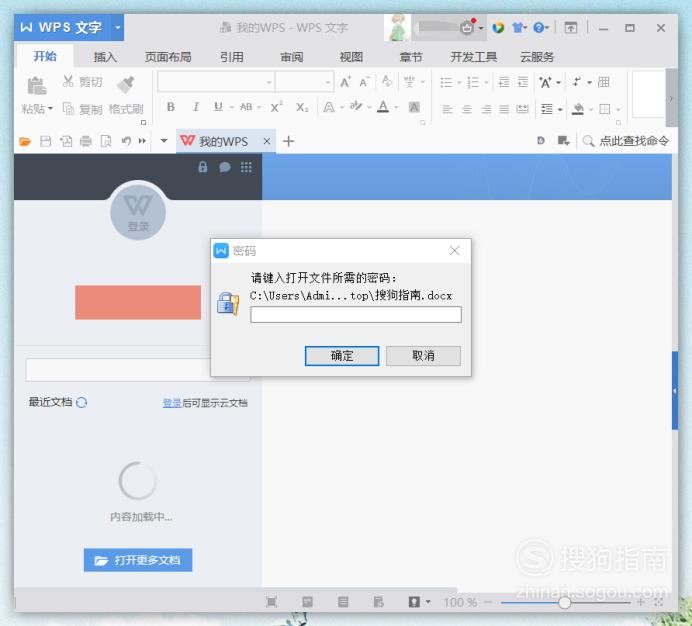692x626 pixels.
Task: Select the Format Painter (格式刷) brush
Action: coord(126,84)
